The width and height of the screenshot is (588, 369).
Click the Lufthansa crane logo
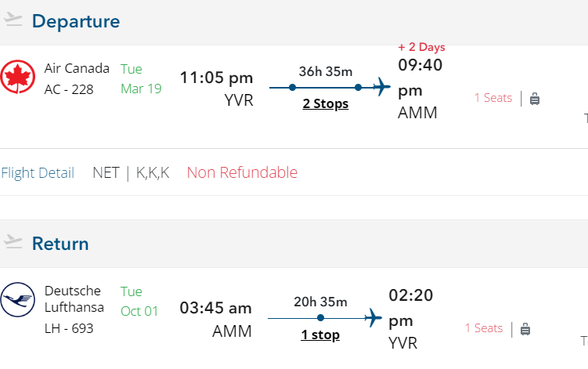[x=18, y=300]
